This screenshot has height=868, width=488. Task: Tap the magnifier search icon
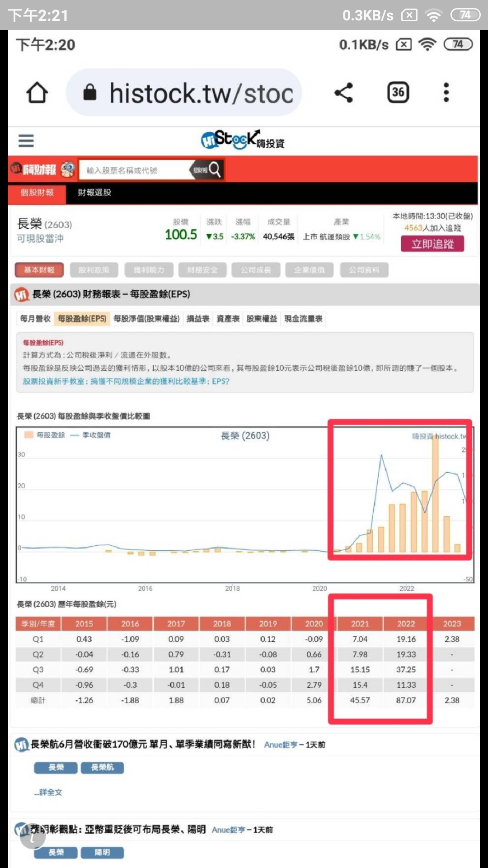tap(215, 170)
